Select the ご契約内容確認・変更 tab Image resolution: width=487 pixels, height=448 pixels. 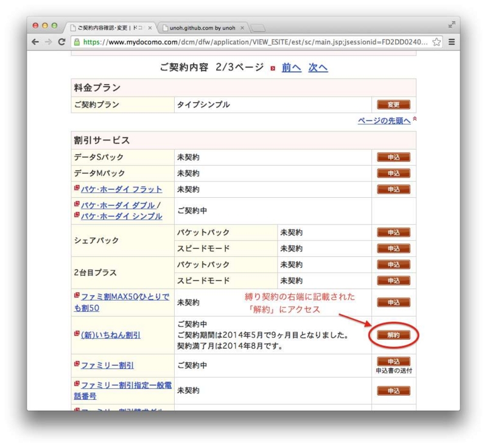pyautogui.click(x=110, y=28)
